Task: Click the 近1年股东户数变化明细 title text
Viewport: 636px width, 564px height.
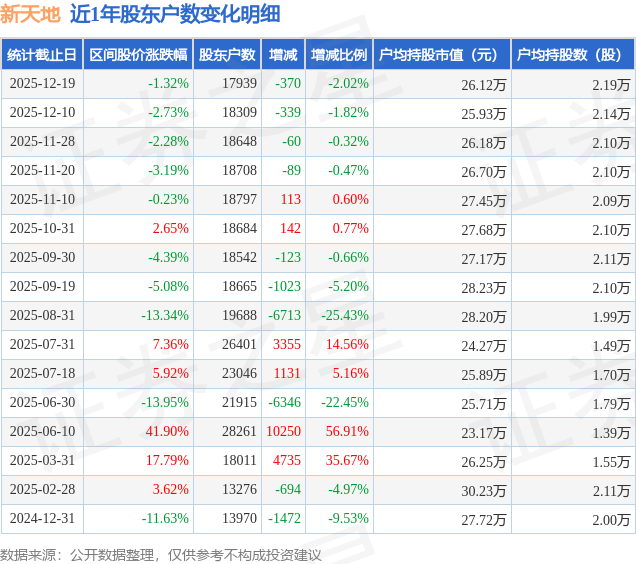Action: coord(175,15)
